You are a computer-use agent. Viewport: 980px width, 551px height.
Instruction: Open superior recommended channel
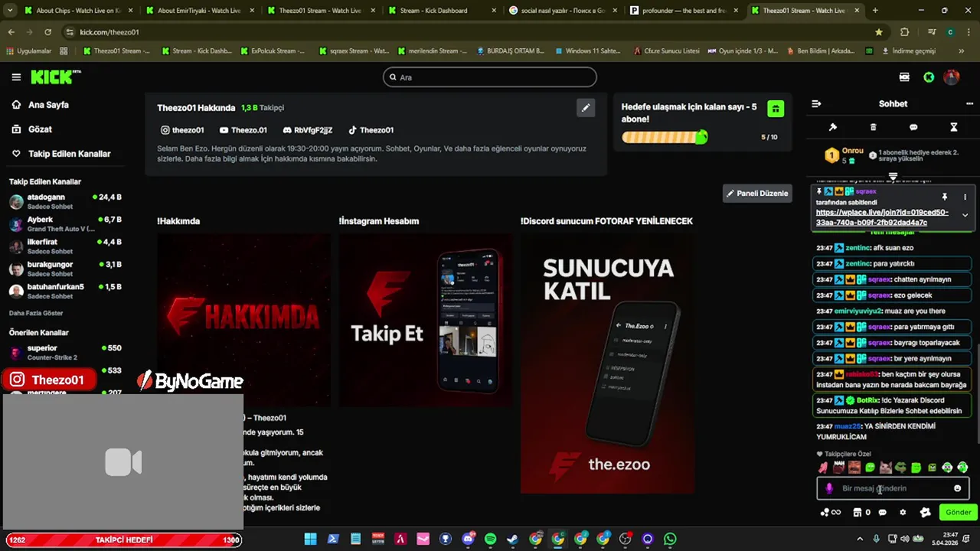[65, 353]
